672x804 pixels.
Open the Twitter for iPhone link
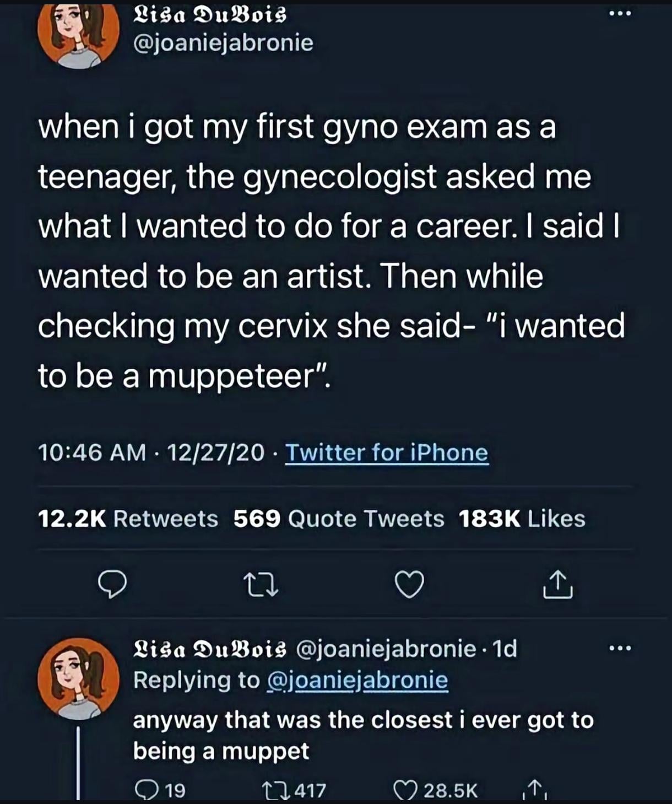pyautogui.click(x=386, y=453)
